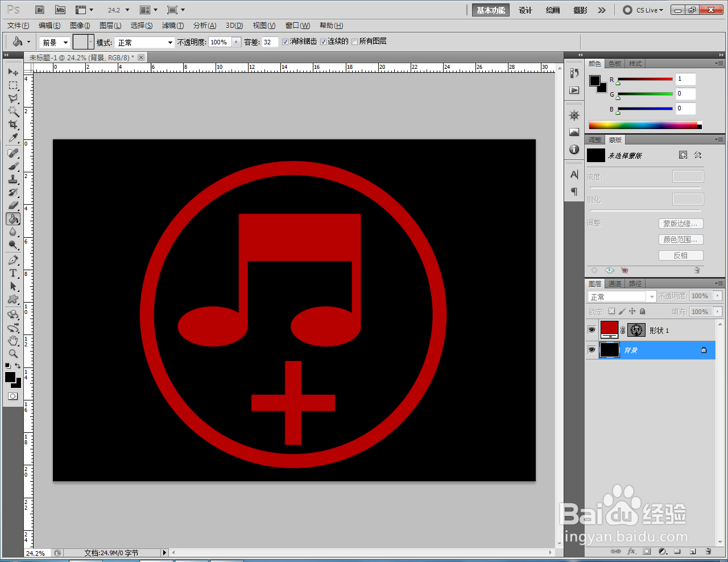The height and width of the screenshot is (562, 728).
Task: Select the Crop tool
Action: pos(13,125)
